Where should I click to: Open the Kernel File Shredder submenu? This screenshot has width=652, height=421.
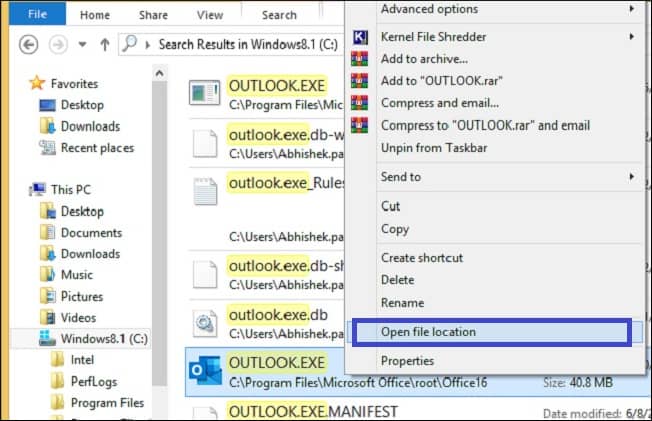coord(433,37)
